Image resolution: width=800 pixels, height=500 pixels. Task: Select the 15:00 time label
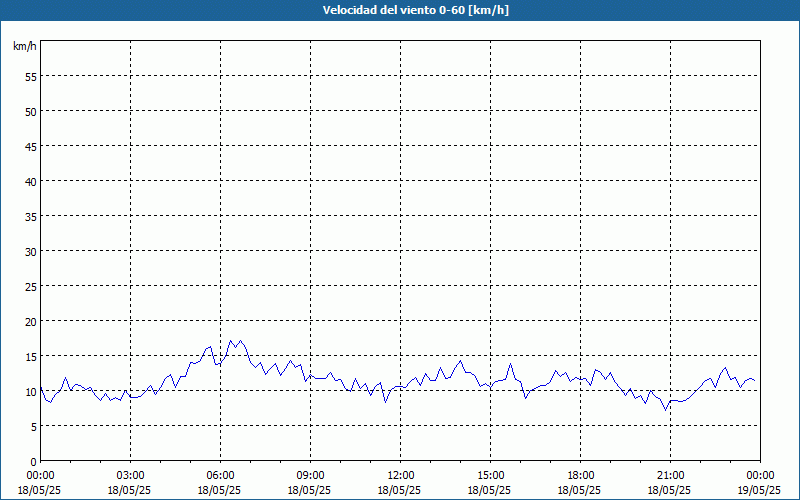tap(490, 475)
